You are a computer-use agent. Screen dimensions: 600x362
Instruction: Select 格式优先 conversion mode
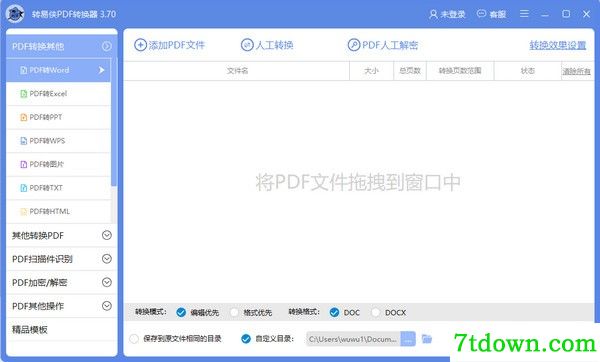[x=234, y=313]
